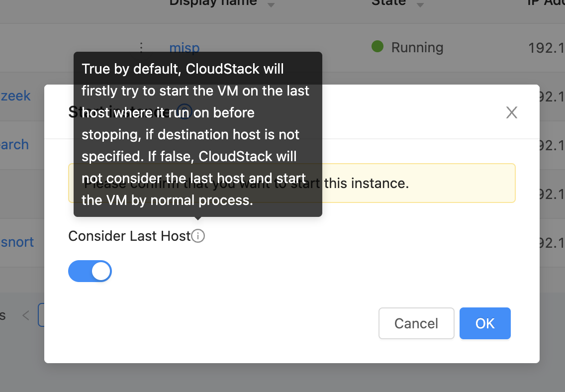
Task: Disable the Consider Last Host toggle
Action: point(90,271)
